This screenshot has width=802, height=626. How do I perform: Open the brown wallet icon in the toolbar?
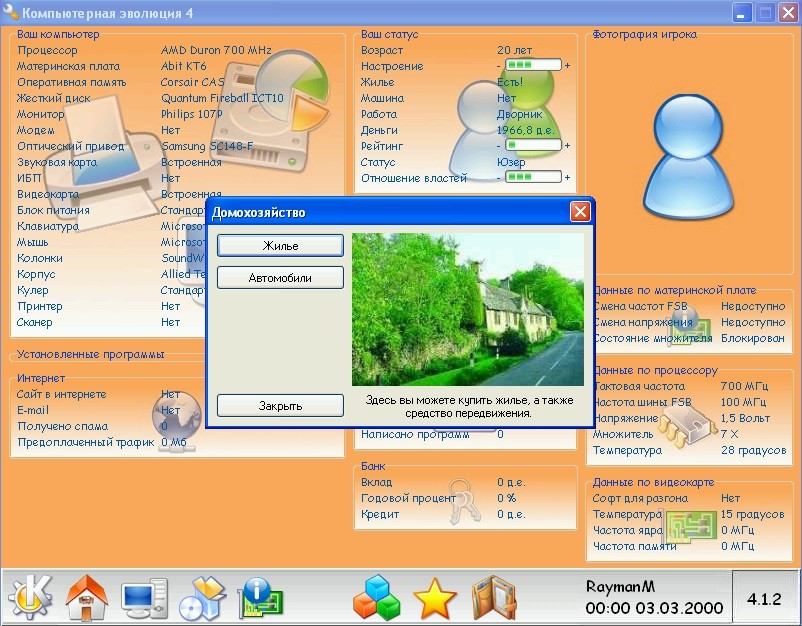pyautogui.click(x=494, y=598)
